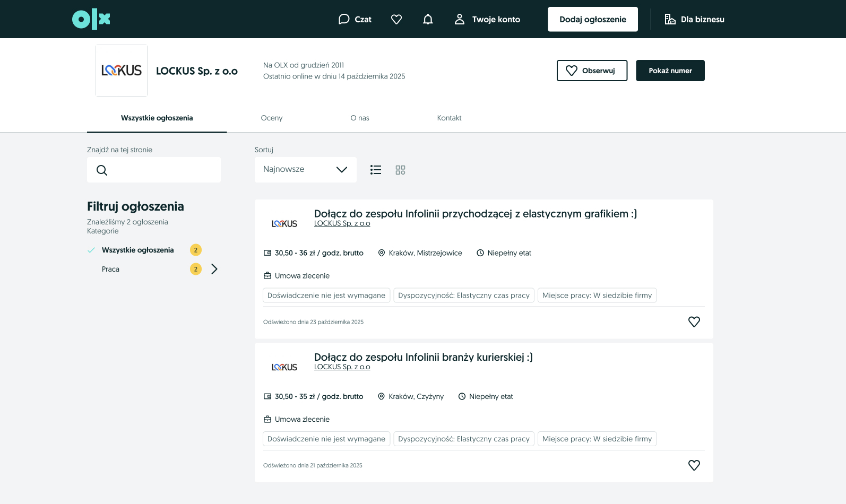Click LOCKUS logo in Czyżyny listing

tap(284, 367)
